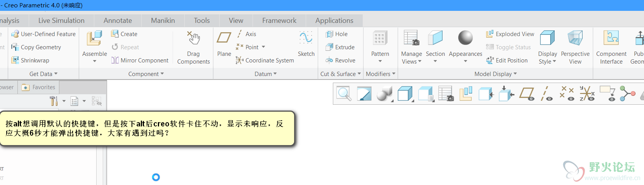Open the Manikin tab
Screen dimensions: 644x185
tap(163, 21)
